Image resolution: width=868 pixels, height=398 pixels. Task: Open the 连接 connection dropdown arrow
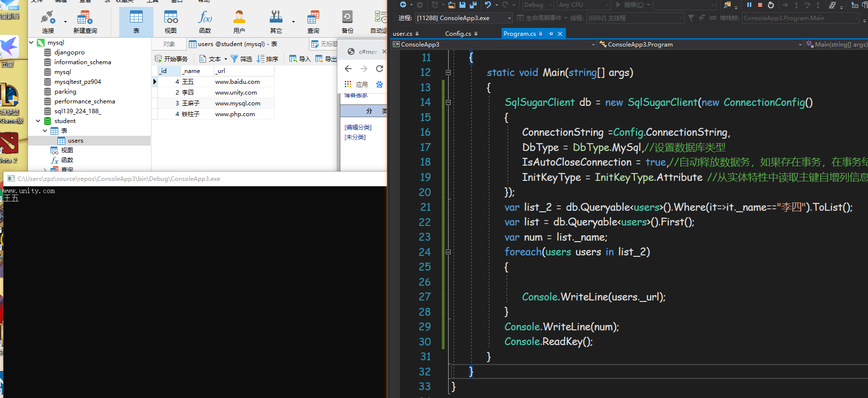click(65, 22)
